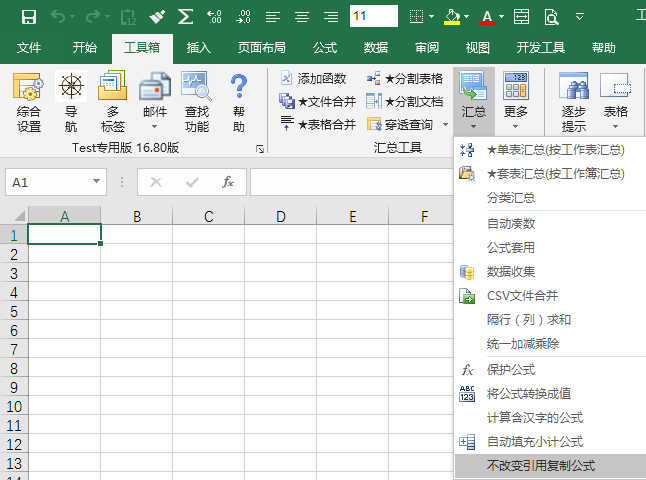Image resolution: width=646 pixels, height=480 pixels.
Task: Open the 多标签 multi-tab tool
Action: click(x=112, y=102)
